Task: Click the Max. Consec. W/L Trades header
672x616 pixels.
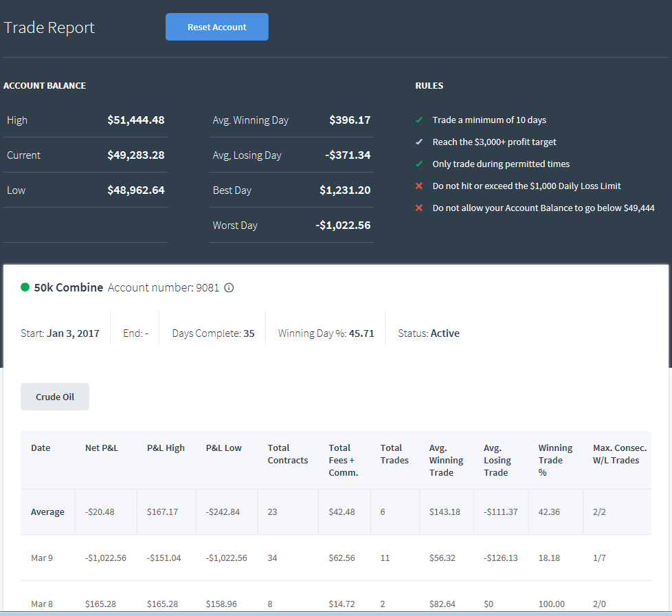Action: point(620,454)
